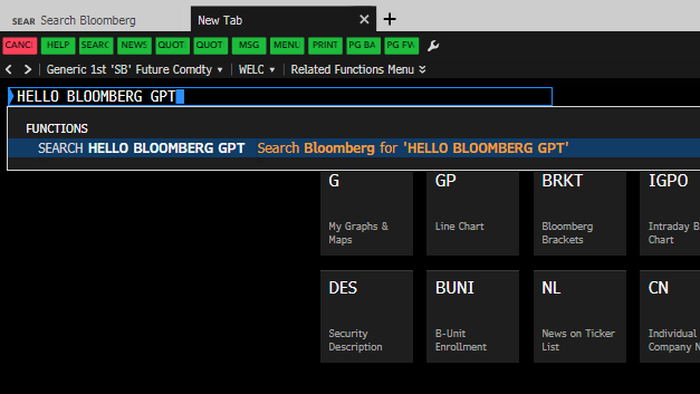Expand the Generic 1st 'SB' Future Comdty dropdown

coord(134,70)
